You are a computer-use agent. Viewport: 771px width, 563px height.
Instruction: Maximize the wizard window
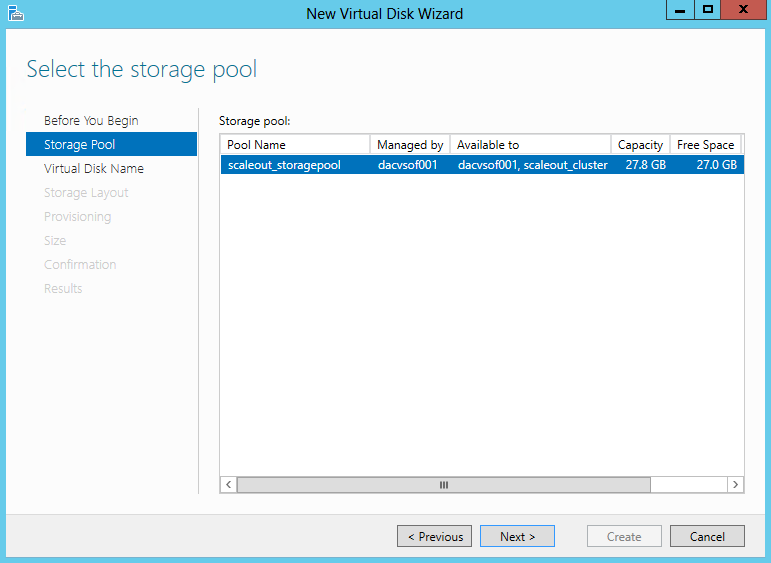coord(708,10)
